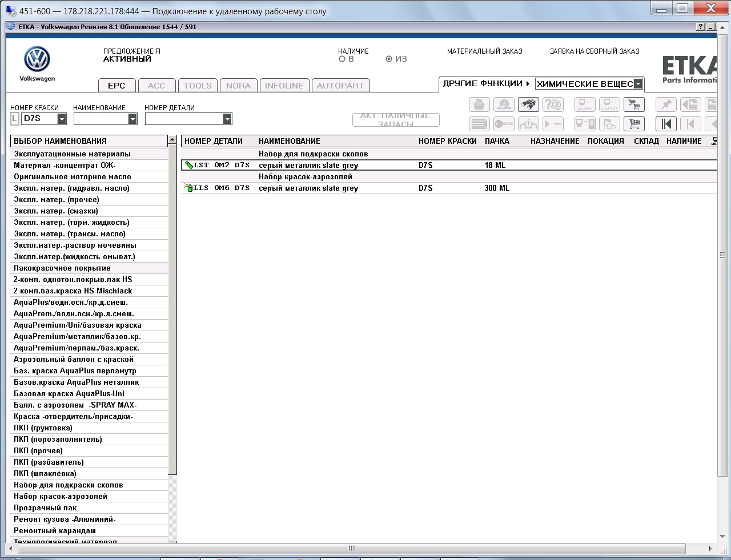
Task: Switch to the EPC tab
Action: 117,85
